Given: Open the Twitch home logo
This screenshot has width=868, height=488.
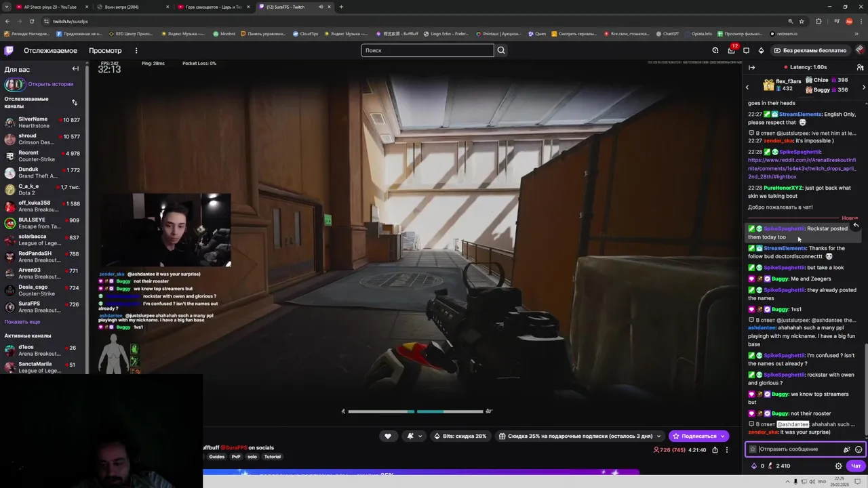Looking at the screenshot, I should (x=9, y=50).
